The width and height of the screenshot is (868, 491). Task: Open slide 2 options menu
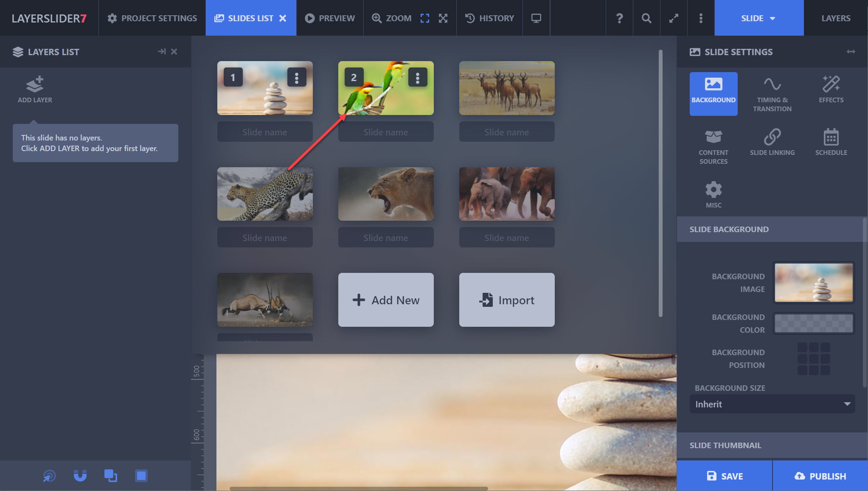point(417,78)
